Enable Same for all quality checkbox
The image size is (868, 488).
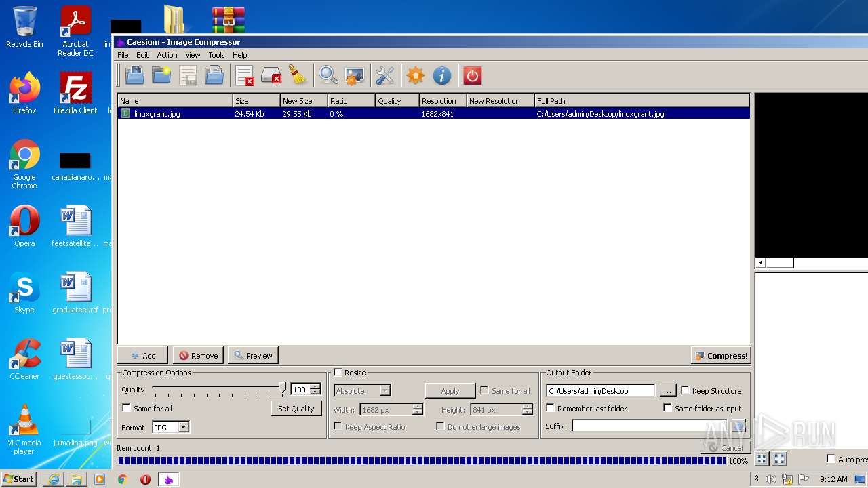tap(126, 408)
